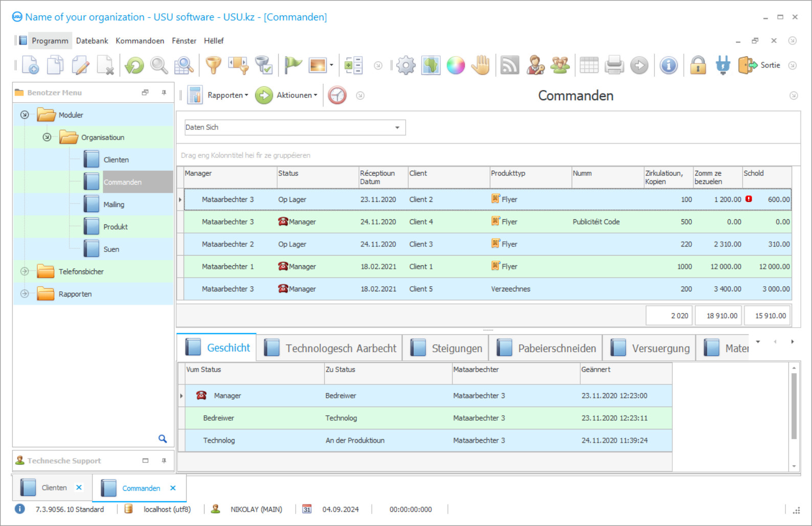The width and height of the screenshot is (812, 526).
Task: Click the clock icon next to Aktiounen
Action: click(x=337, y=96)
